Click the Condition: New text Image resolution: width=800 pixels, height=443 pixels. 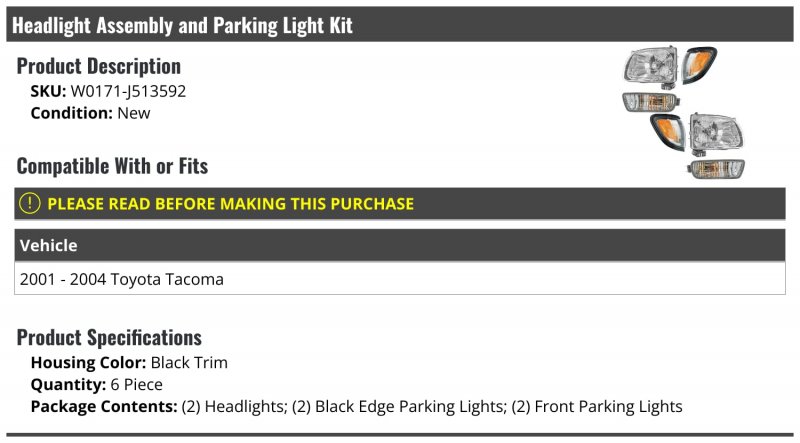click(90, 113)
